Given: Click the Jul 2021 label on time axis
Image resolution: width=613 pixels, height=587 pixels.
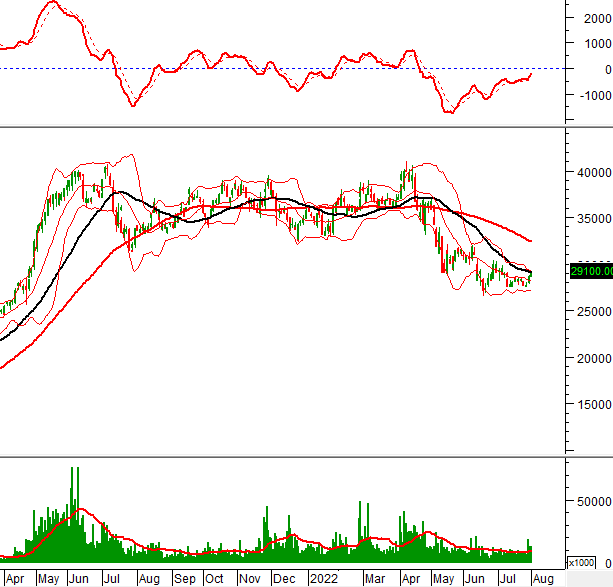Looking at the screenshot, I should point(111,579).
